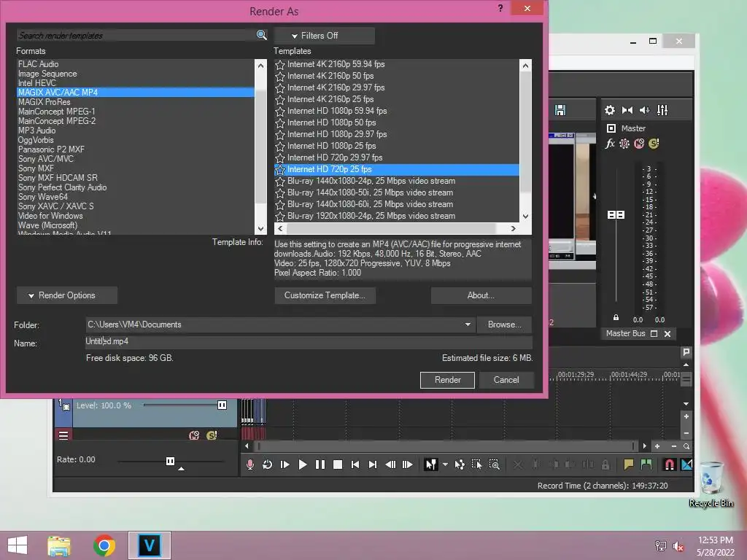This screenshot has height=560, width=747.
Task: Toggle Master Solo button
Action: [x=654, y=144]
